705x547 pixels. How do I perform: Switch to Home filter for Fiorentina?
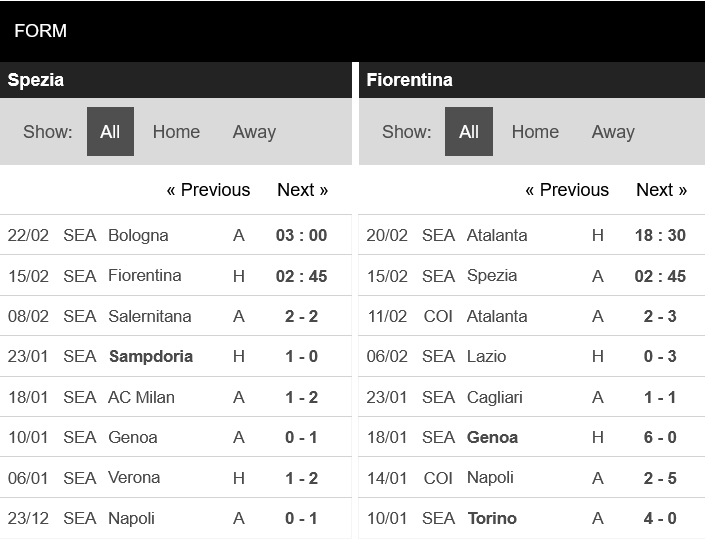click(535, 132)
